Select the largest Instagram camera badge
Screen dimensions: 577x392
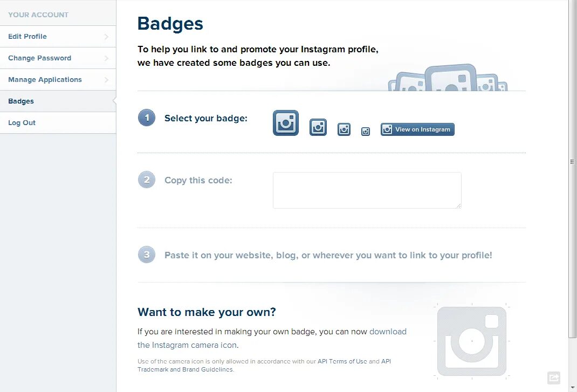pyautogui.click(x=286, y=123)
